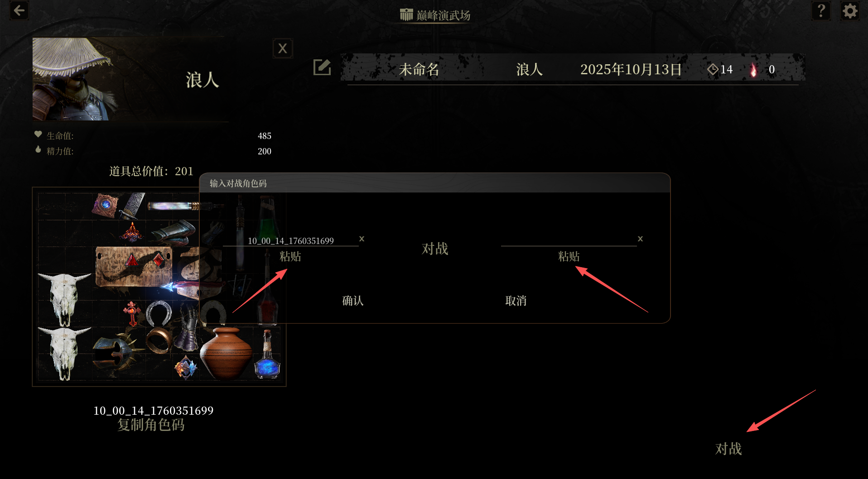The height and width of the screenshot is (479, 868).
Task: Start battle with bottom-right 对战 button
Action: click(728, 449)
